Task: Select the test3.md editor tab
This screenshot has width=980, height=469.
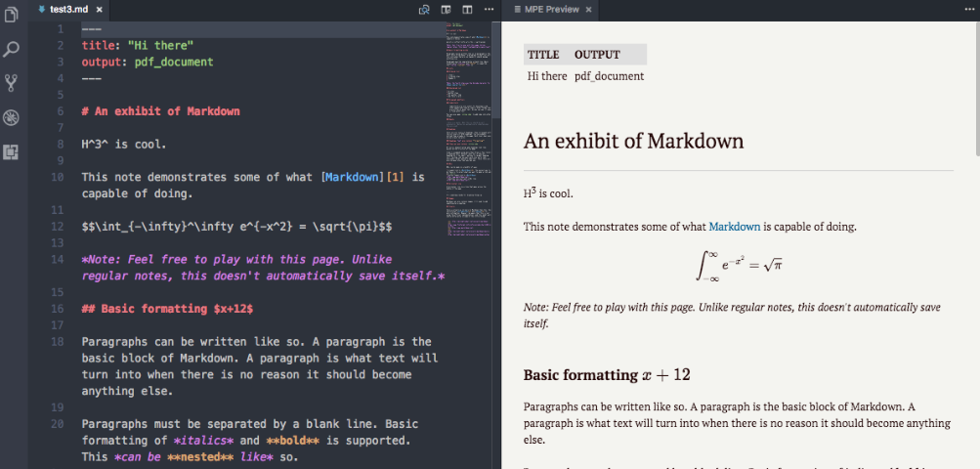Action: click(69, 10)
